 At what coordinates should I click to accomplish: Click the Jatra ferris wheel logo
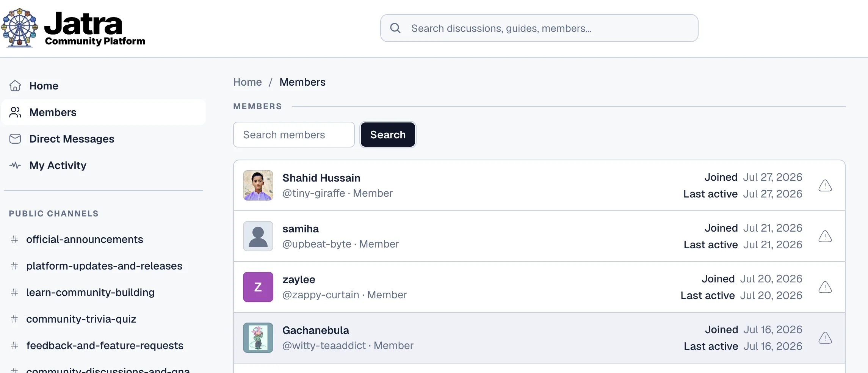[x=20, y=28]
